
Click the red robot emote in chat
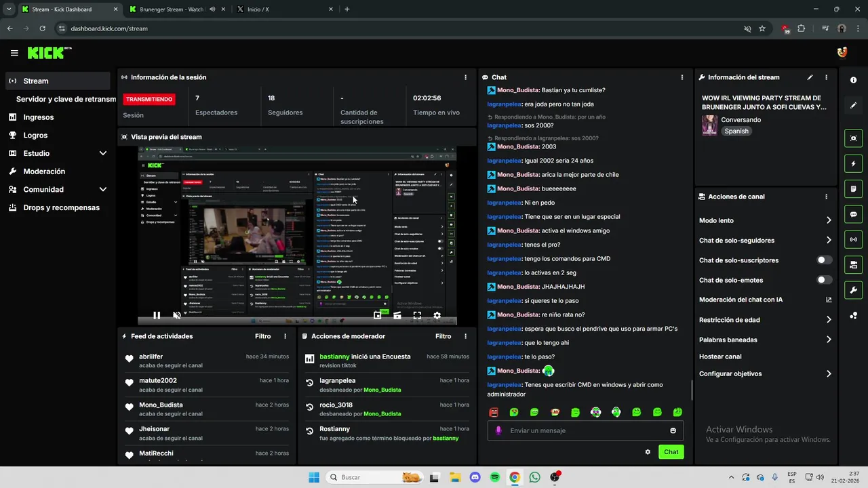click(494, 412)
